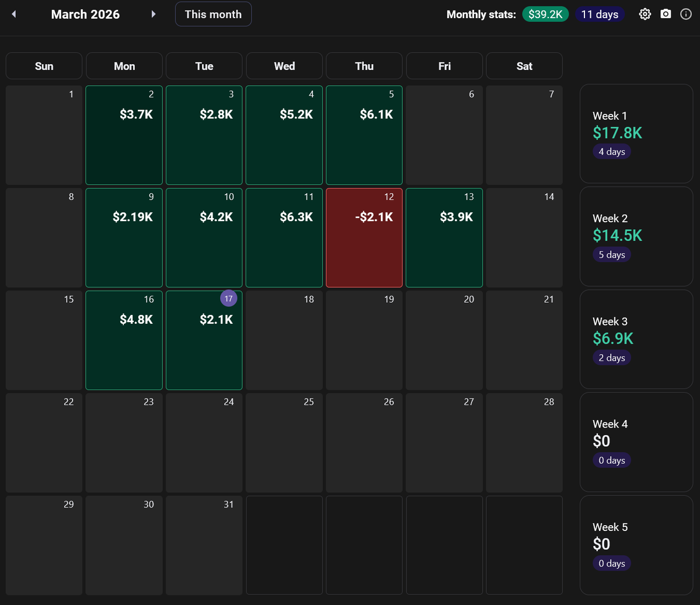The image size is (700, 605).
Task: Open the Week 2 summary card
Action: tap(636, 236)
